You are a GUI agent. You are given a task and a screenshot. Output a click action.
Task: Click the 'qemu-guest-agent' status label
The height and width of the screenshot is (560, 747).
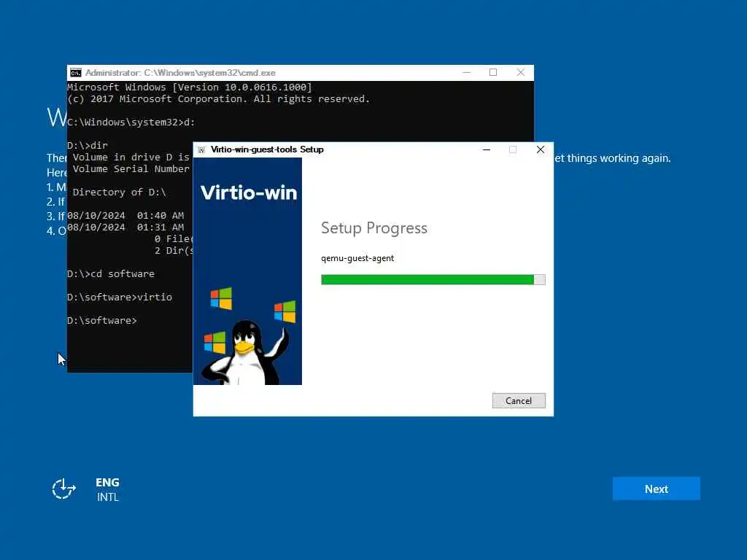click(x=357, y=258)
